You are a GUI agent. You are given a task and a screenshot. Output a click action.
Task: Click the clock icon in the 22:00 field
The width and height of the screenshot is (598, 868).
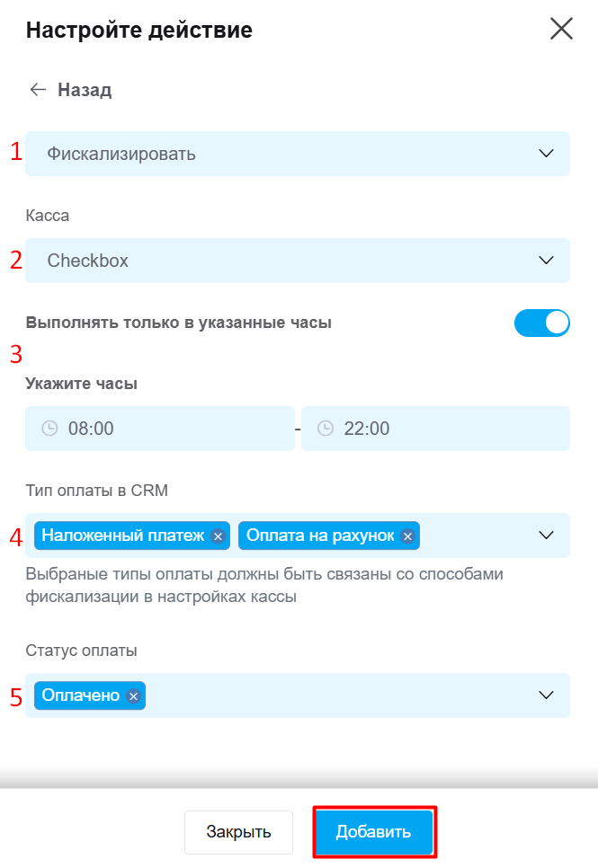click(326, 429)
